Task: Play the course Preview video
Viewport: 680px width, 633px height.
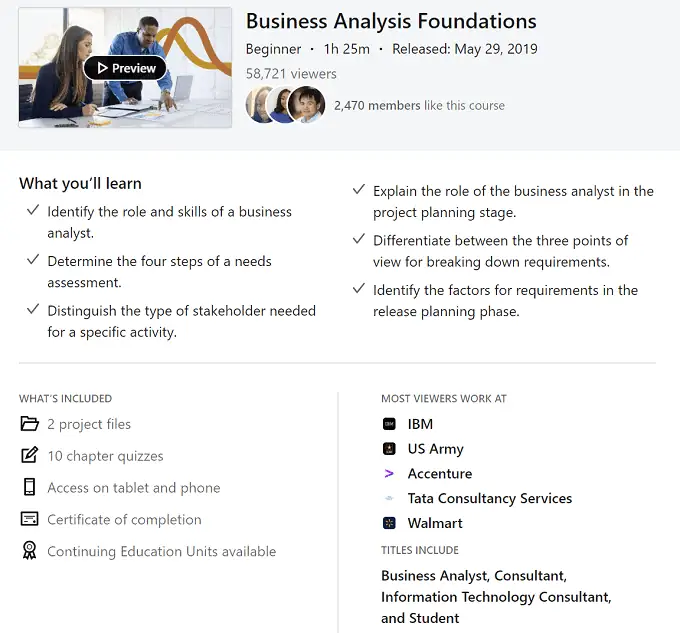Action: 125,68
